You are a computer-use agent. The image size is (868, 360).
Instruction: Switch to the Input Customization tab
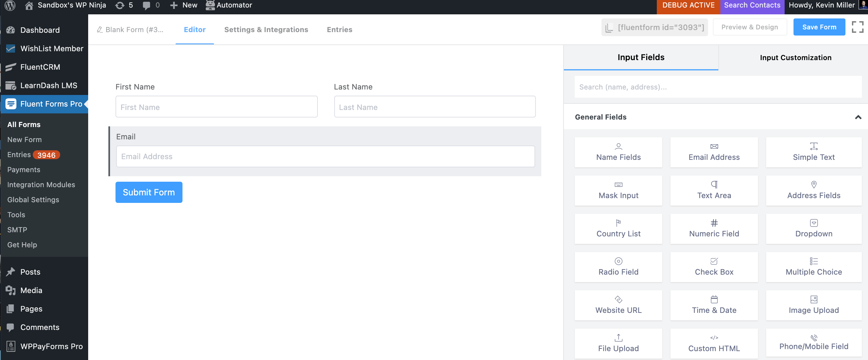point(796,57)
